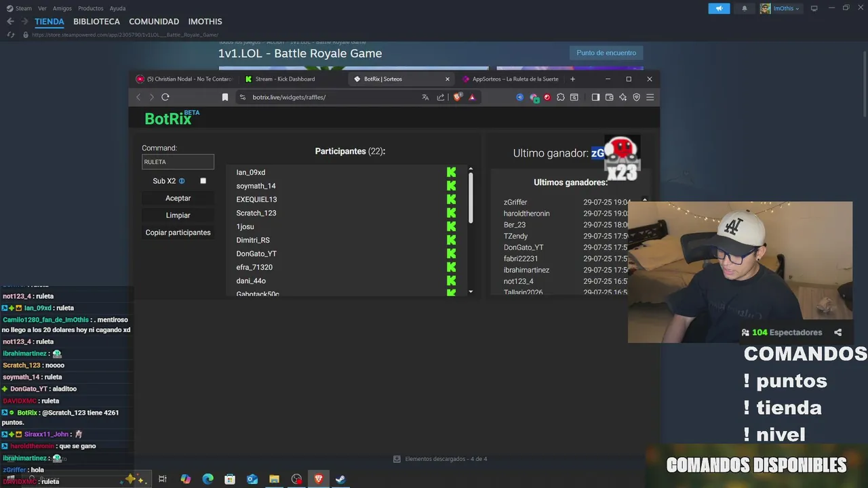Select participant EXEQUIEL13 in the list
868x488 pixels.
256,199
